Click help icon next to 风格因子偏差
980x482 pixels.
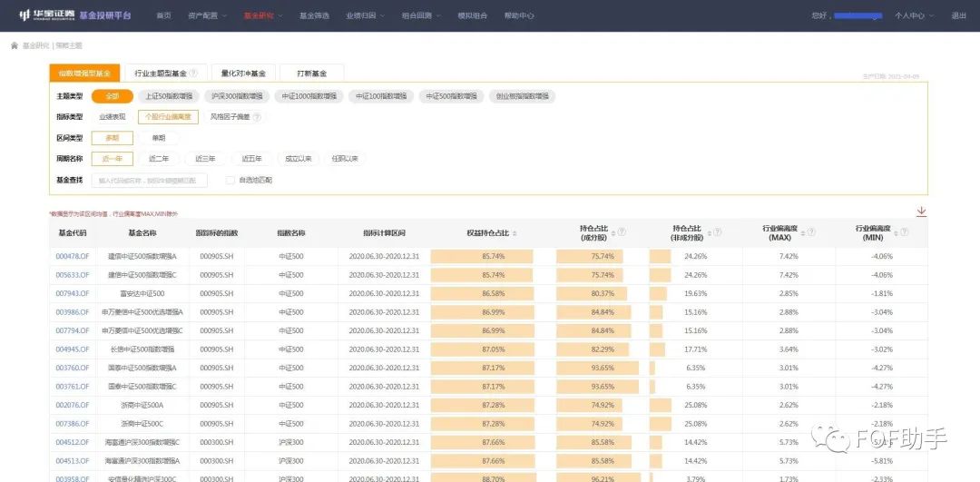[257, 117]
